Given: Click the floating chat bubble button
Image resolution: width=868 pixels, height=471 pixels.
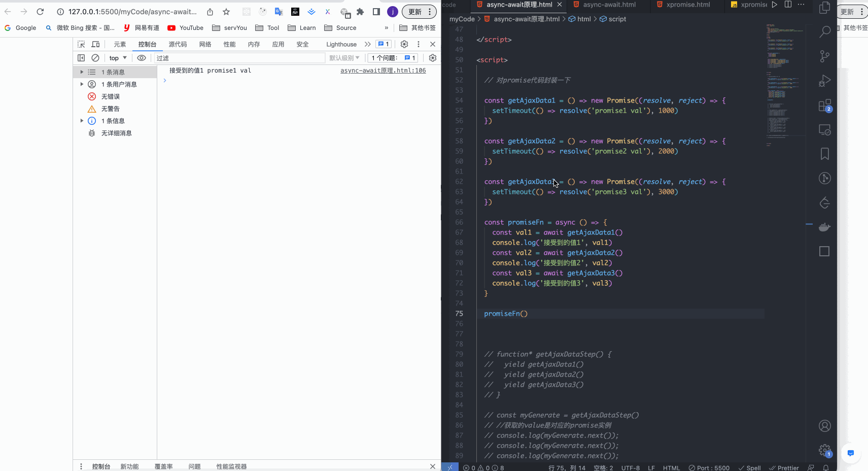Looking at the screenshot, I should [x=851, y=453].
